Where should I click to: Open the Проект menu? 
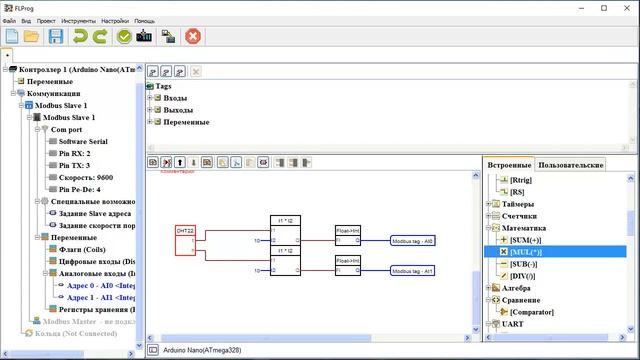[x=46, y=21]
